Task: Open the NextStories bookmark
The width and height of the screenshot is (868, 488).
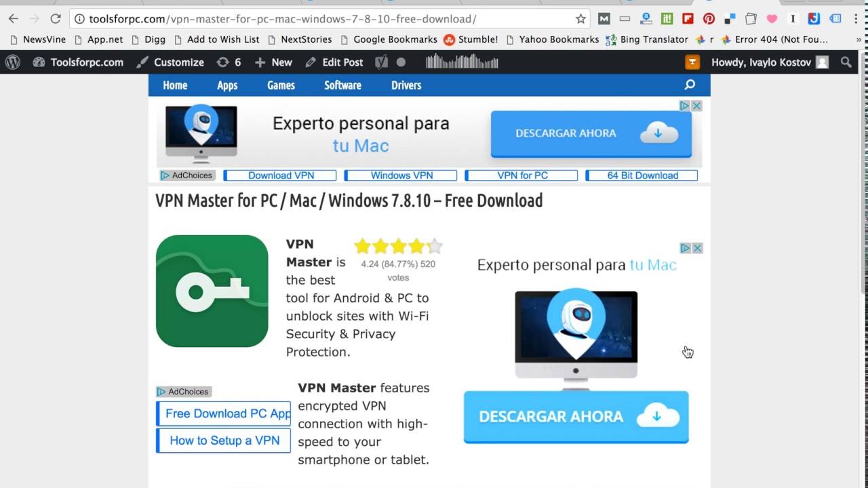Action: point(300,39)
